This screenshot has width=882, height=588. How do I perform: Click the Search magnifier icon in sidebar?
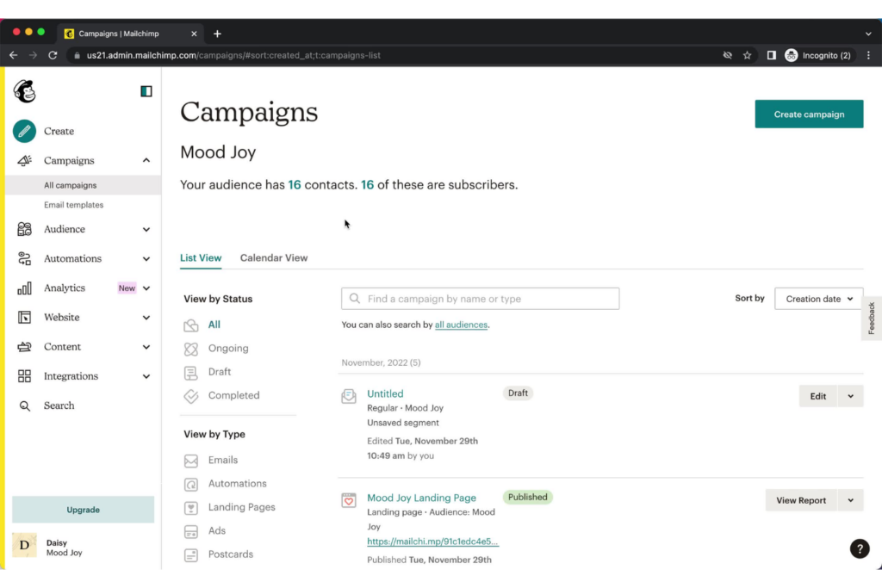tap(24, 405)
